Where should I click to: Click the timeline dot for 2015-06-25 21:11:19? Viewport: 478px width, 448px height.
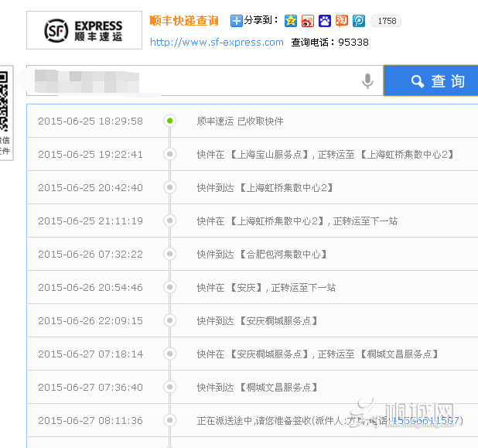169,221
